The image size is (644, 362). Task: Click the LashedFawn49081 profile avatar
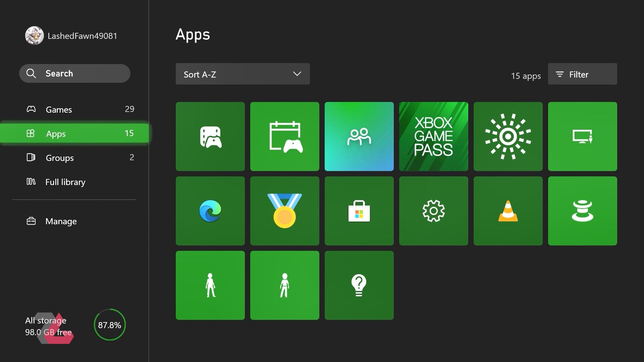(34, 36)
